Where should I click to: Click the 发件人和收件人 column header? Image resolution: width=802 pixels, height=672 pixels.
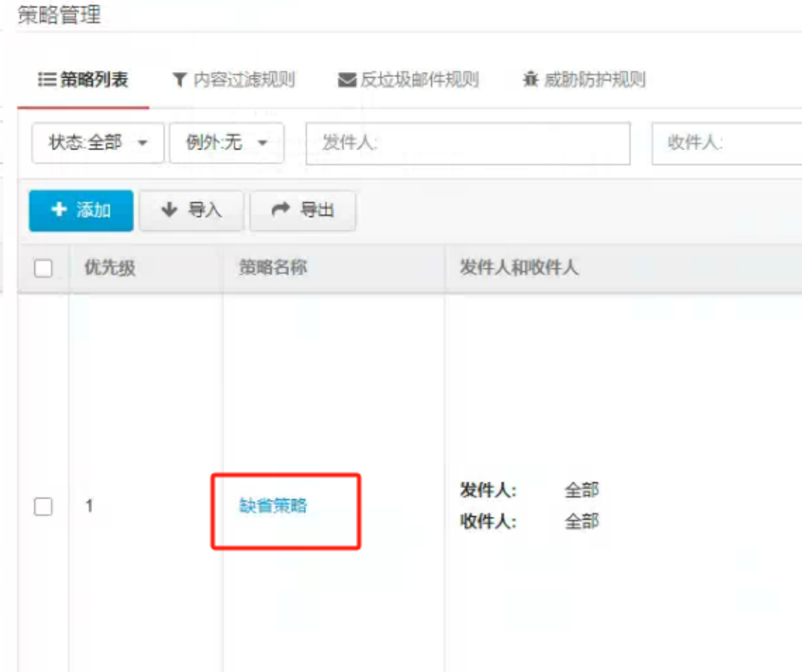pos(519,268)
